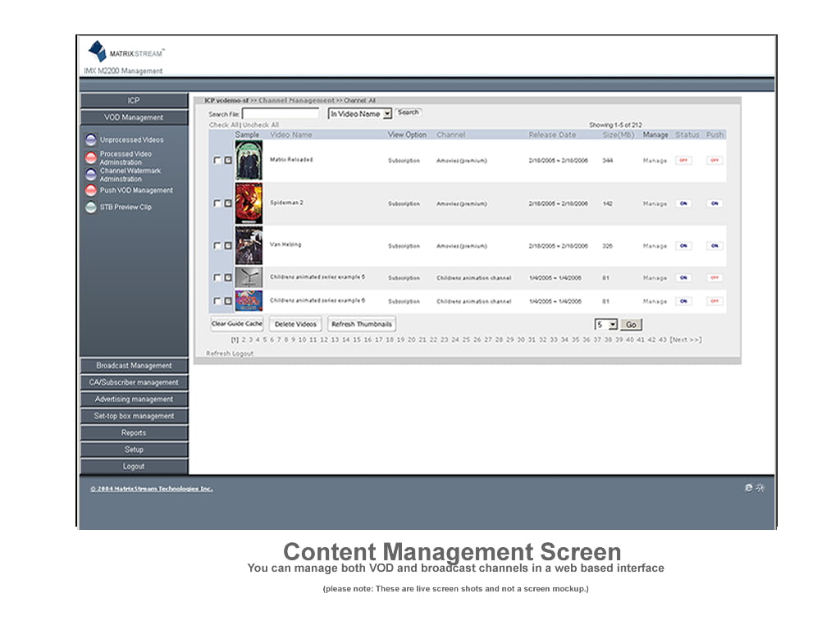Open the In Video Name dropdown

point(360,113)
